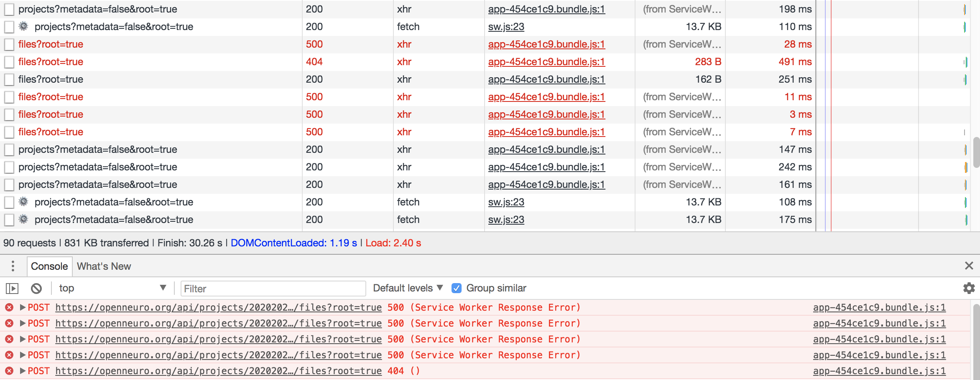Check the box beside the first files?root=true 500 request
Screen dimensions: 980x380
[x=8, y=44]
